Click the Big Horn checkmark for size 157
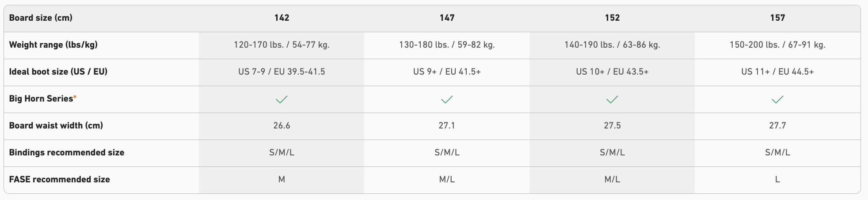 777,99
